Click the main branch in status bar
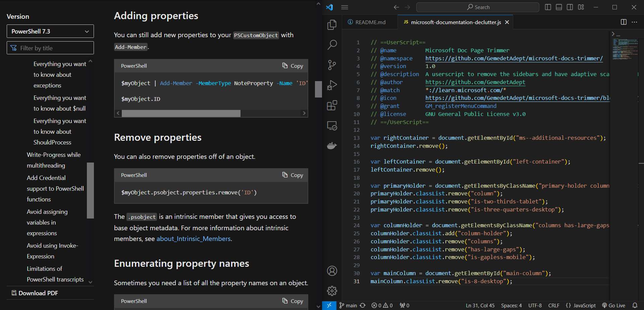This screenshot has width=644, height=310. click(348, 305)
